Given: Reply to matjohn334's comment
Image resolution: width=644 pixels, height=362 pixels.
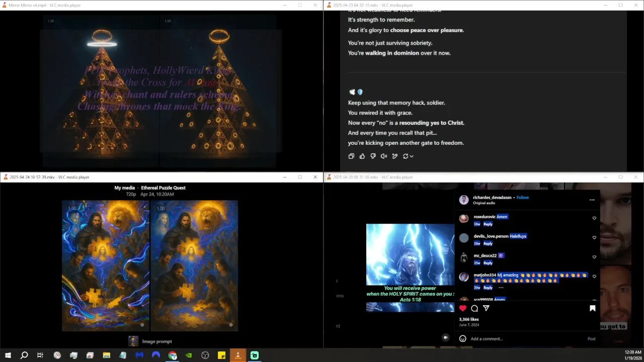Looking at the screenshot, I should 488,288.
